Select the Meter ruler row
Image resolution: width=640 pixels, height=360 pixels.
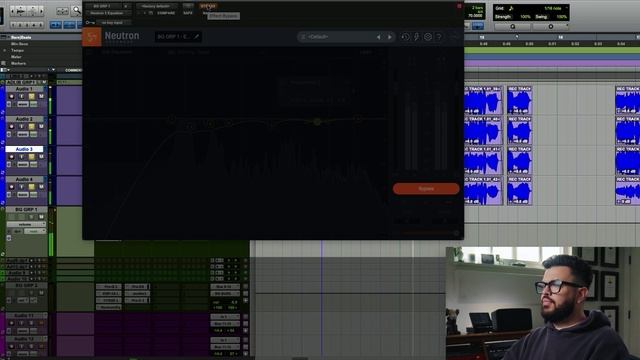tap(16, 57)
